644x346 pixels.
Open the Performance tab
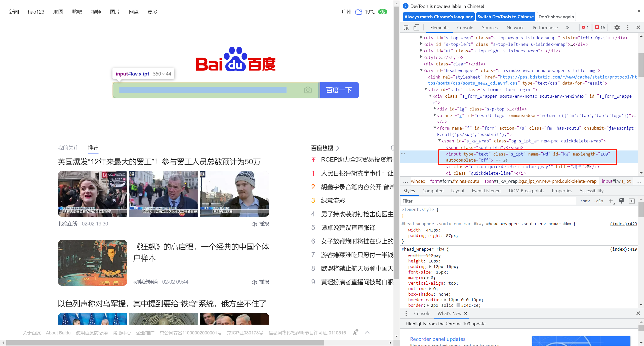[545, 28]
